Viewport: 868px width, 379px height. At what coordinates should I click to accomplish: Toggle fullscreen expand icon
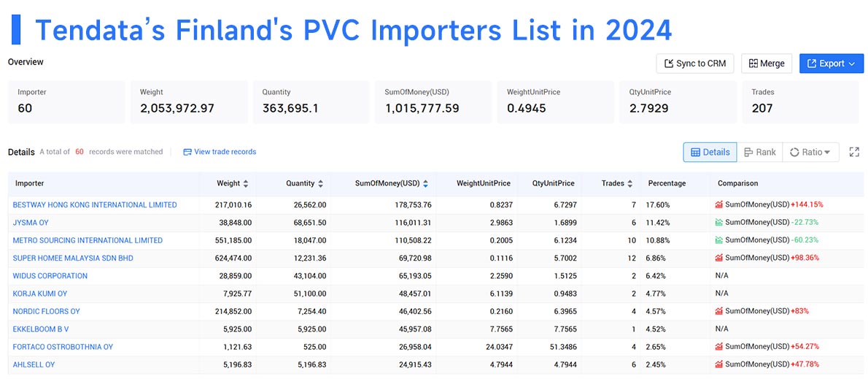pos(854,152)
